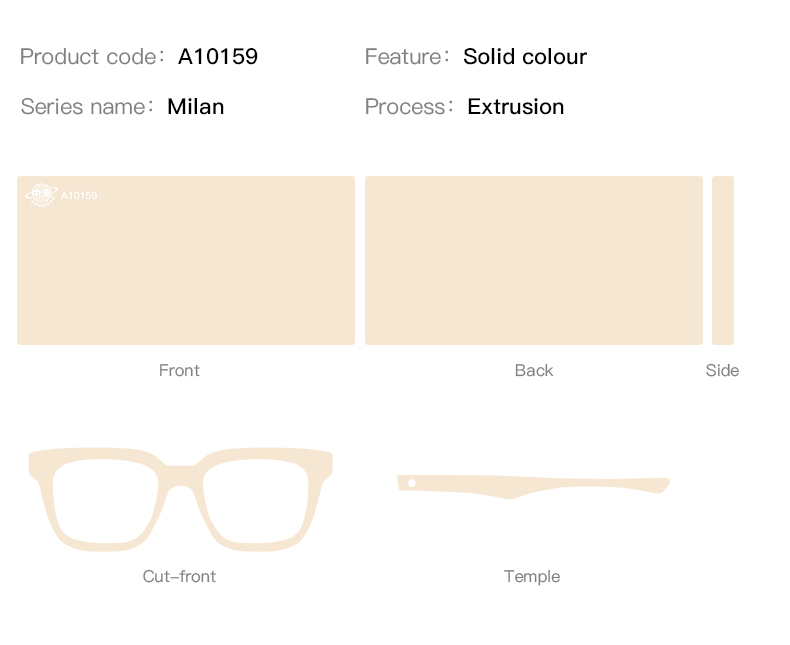Image resolution: width=790 pixels, height=645 pixels.
Task: Select the Back colour swatch panel
Action: pos(534,261)
